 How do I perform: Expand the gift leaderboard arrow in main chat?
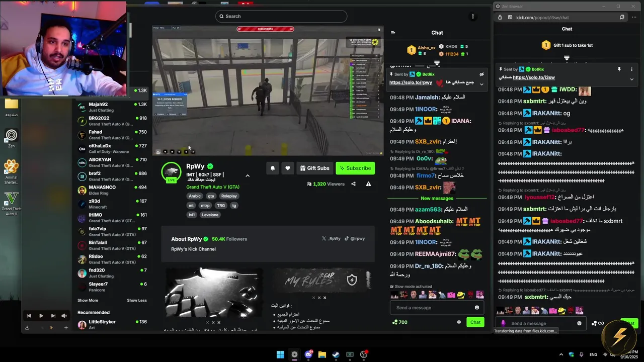tap(437, 63)
